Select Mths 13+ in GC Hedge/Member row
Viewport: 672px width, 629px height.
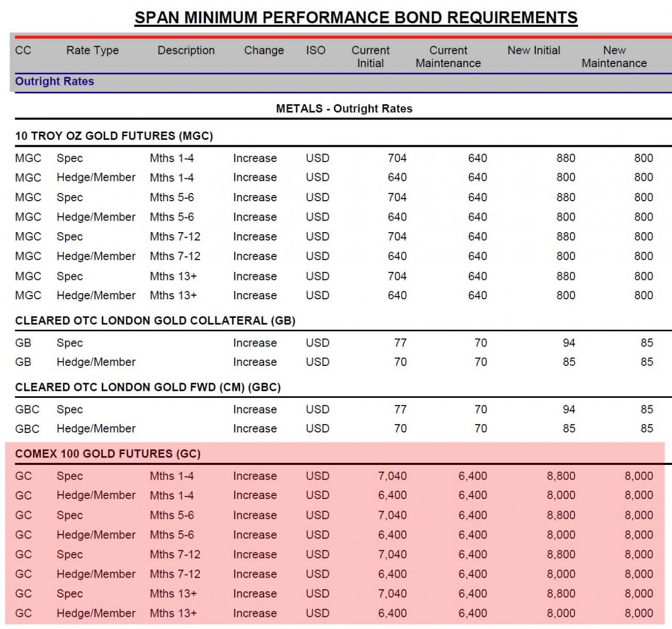[173, 613]
